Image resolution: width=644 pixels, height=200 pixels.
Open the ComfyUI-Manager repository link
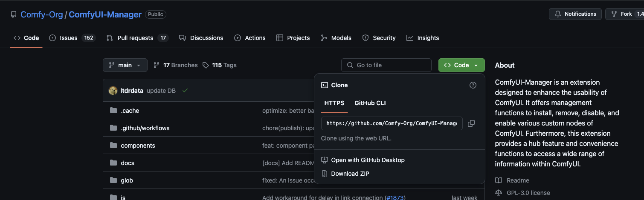click(105, 14)
